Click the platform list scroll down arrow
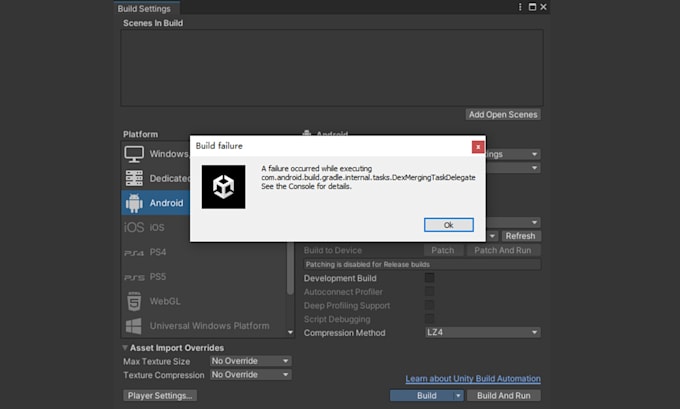This screenshot has height=409, width=680. click(290, 333)
